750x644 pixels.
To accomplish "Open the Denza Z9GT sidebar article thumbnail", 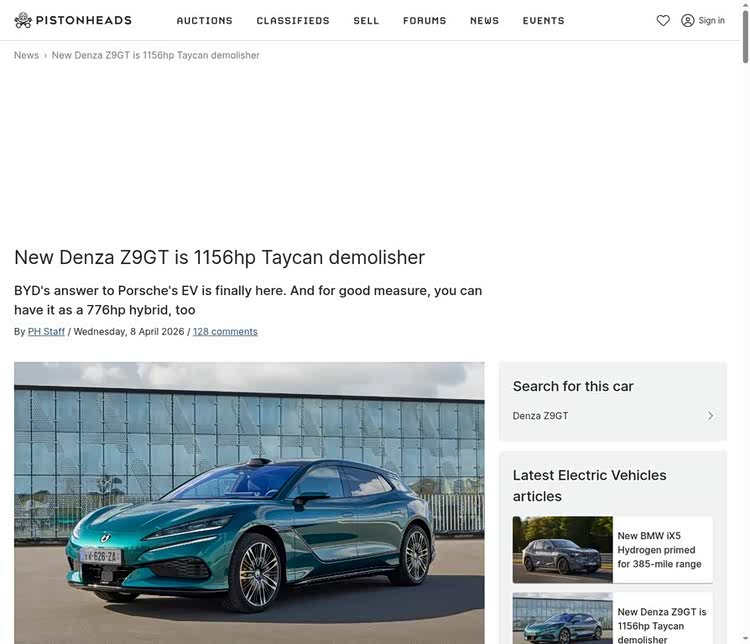I will coord(562,618).
